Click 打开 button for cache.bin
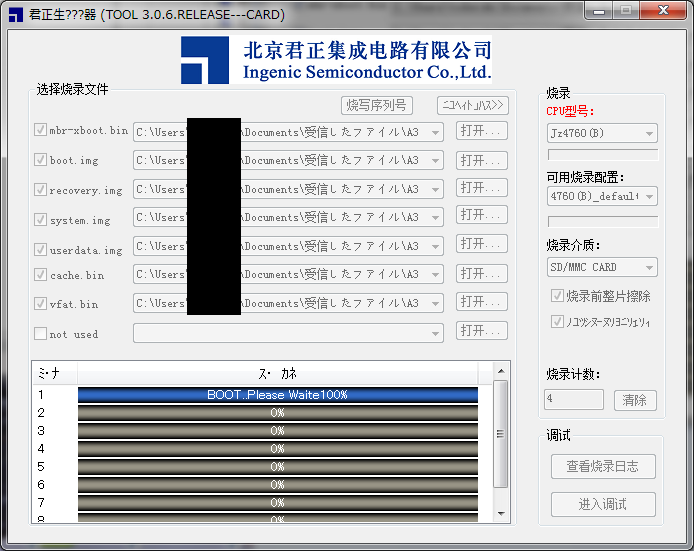 tap(482, 274)
